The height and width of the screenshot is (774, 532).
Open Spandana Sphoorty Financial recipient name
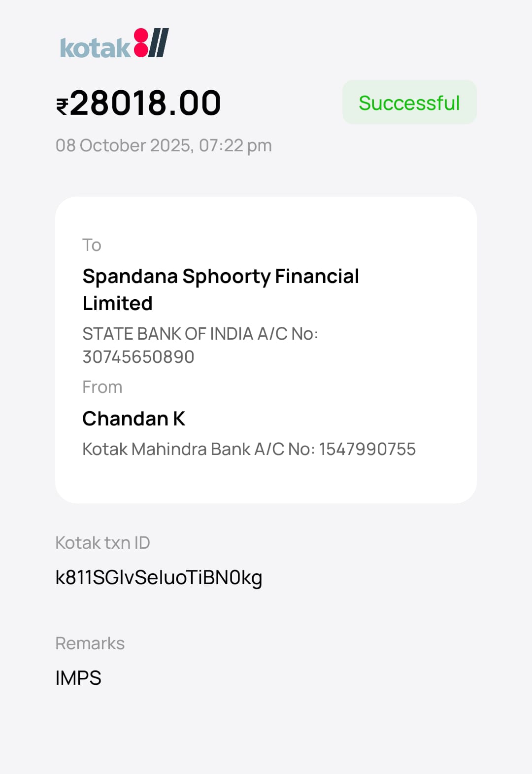221,276
